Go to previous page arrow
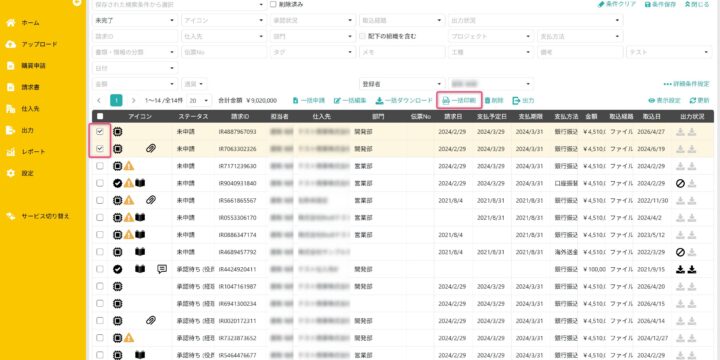720x360 pixels. (x=99, y=101)
